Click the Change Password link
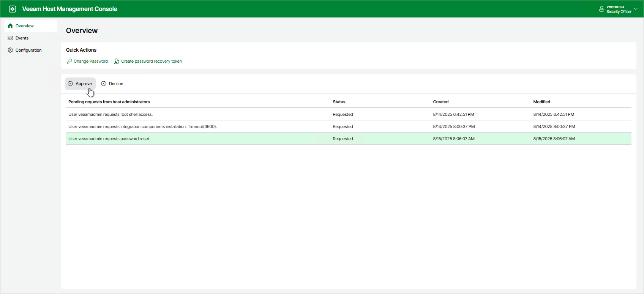Image resolution: width=644 pixels, height=294 pixels. pyautogui.click(x=87, y=61)
